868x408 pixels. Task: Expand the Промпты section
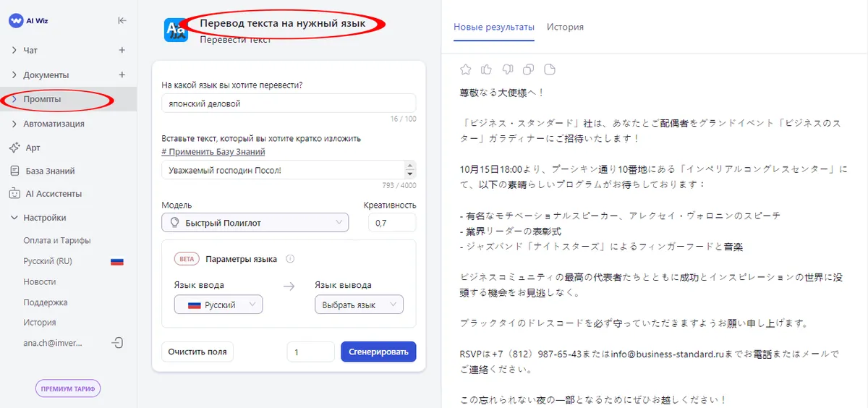click(x=14, y=99)
